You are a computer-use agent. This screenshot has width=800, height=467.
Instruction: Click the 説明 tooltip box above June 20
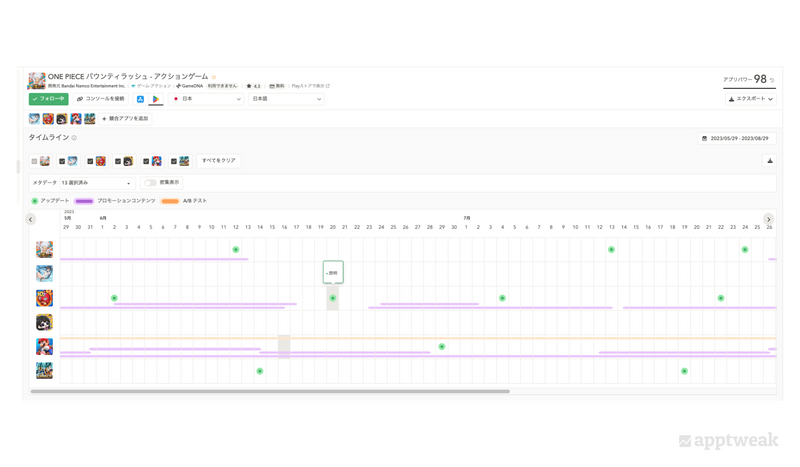coord(333,273)
